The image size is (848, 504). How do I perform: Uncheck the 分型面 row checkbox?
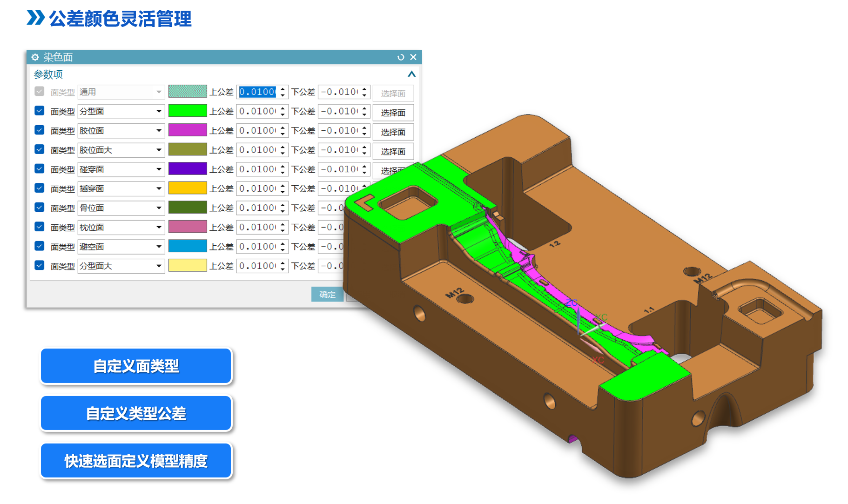coord(40,111)
